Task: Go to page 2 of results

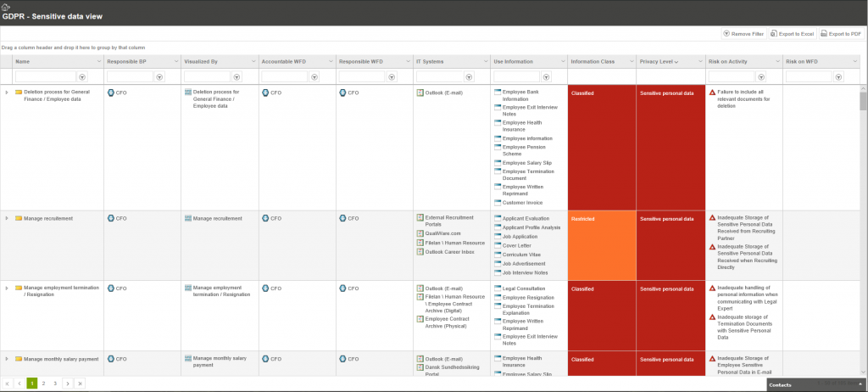Action: tap(44, 384)
